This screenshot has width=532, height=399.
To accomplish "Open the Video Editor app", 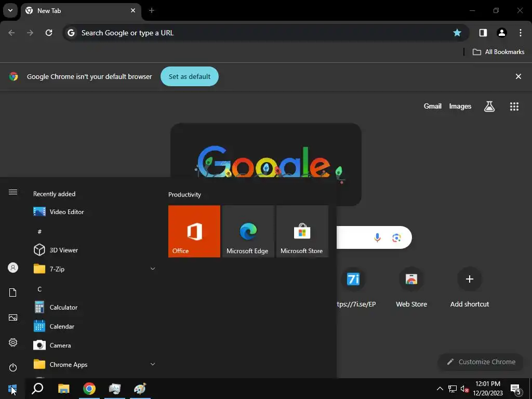I will coord(94,212).
